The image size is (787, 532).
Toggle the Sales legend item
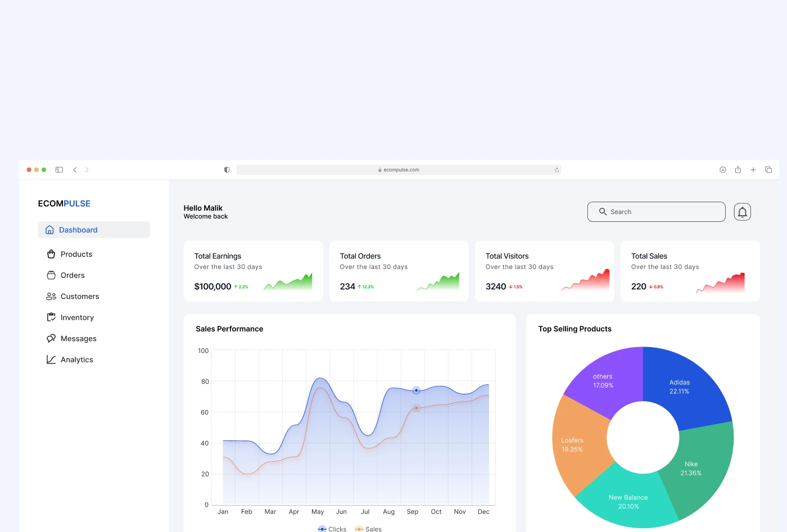(x=368, y=529)
